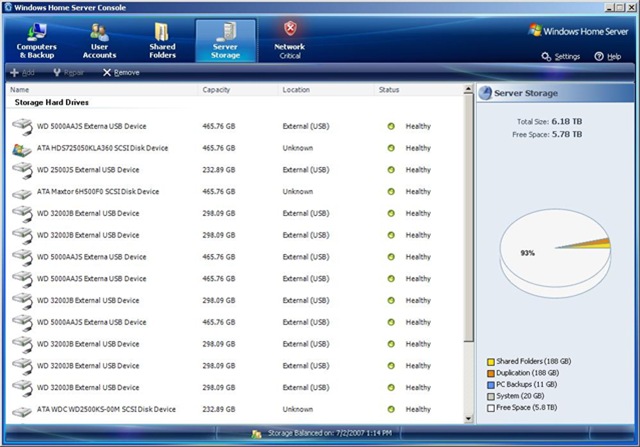The height and width of the screenshot is (447, 640).
Task: Click Free Space white legend swatch
Action: point(491,408)
